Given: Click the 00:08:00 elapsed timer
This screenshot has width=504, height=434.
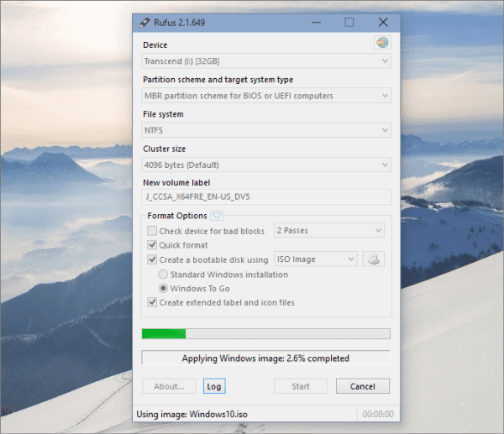Looking at the screenshot, I should pos(378,414).
